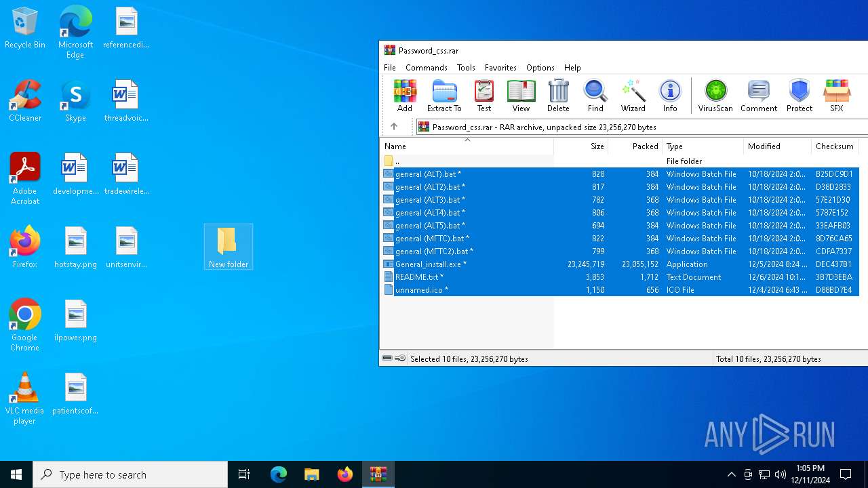Image resolution: width=868 pixels, height=488 pixels.
Task: Open the volume control in tray
Action: click(x=781, y=474)
